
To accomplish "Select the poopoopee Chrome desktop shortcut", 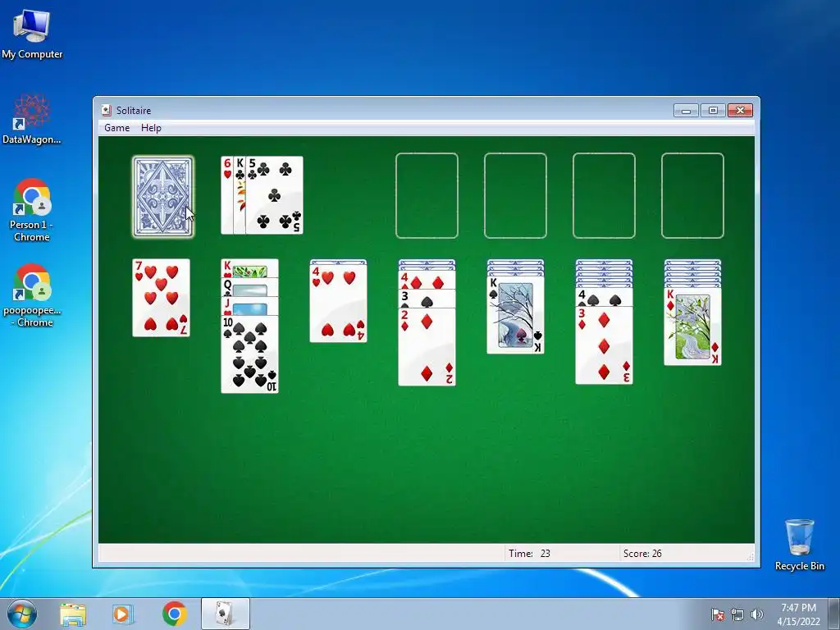I will click(32, 295).
